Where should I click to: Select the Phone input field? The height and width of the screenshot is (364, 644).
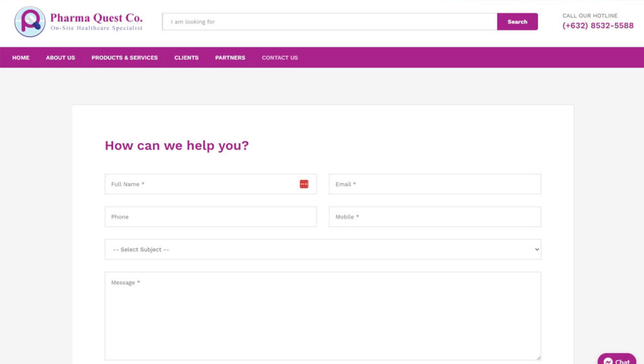coord(210,217)
